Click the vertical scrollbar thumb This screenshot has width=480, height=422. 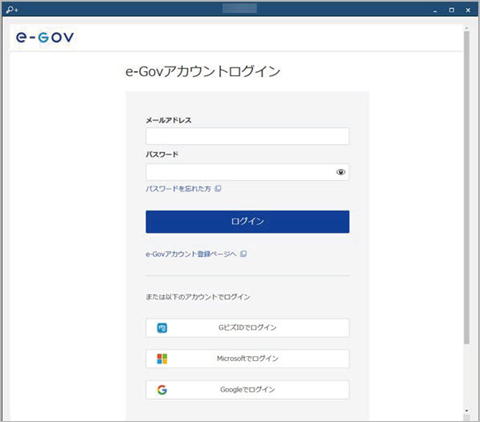point(467,187)
